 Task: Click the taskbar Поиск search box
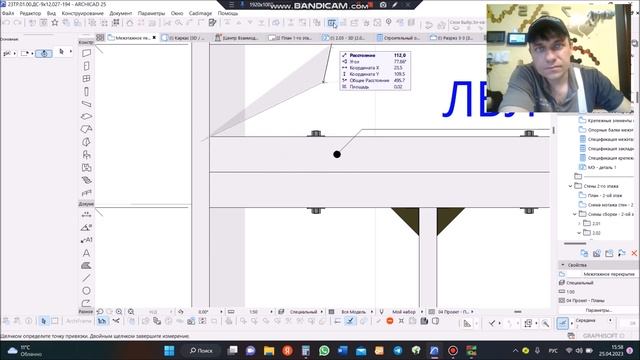tap(201, 351)
